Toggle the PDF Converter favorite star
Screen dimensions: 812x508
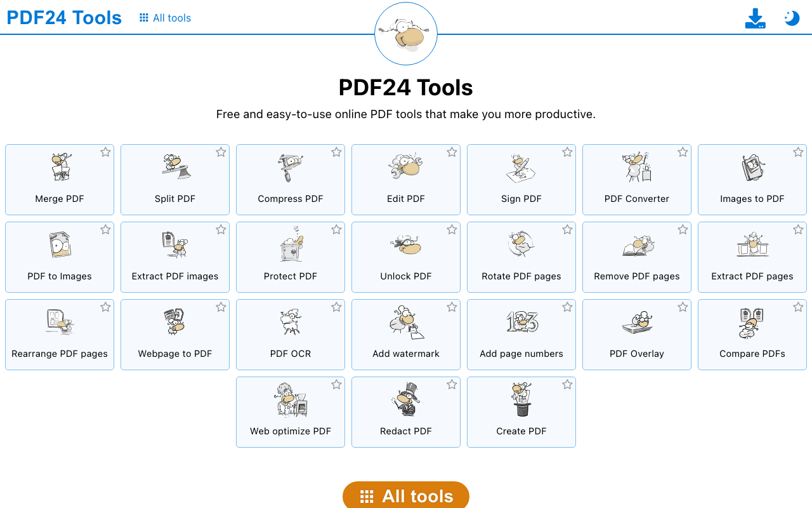(683, 152)
